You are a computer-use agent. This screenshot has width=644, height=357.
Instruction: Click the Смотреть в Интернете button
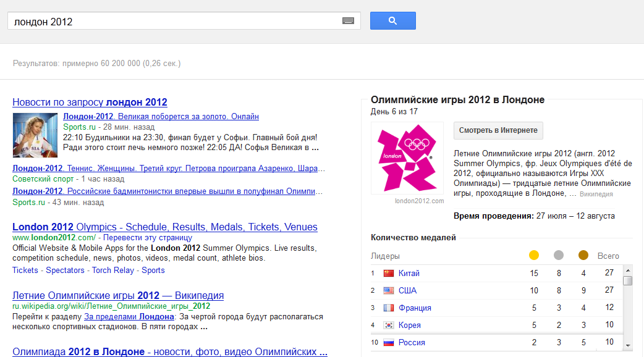coord(498,130)
